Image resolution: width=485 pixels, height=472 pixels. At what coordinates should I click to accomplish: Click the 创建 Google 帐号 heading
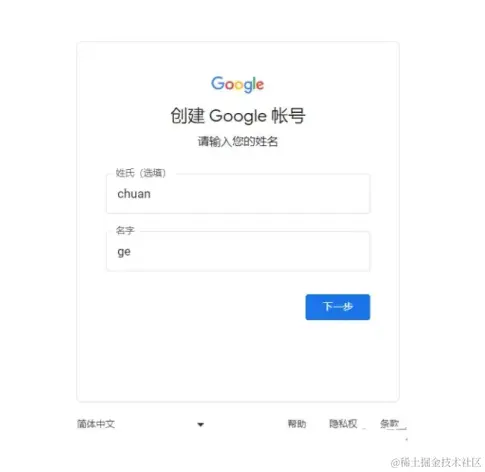[238, 116]
